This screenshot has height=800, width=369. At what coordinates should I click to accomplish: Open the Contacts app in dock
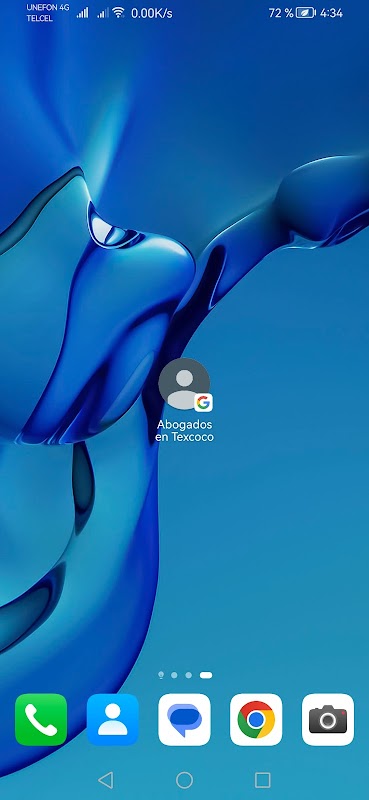[113, 719]
